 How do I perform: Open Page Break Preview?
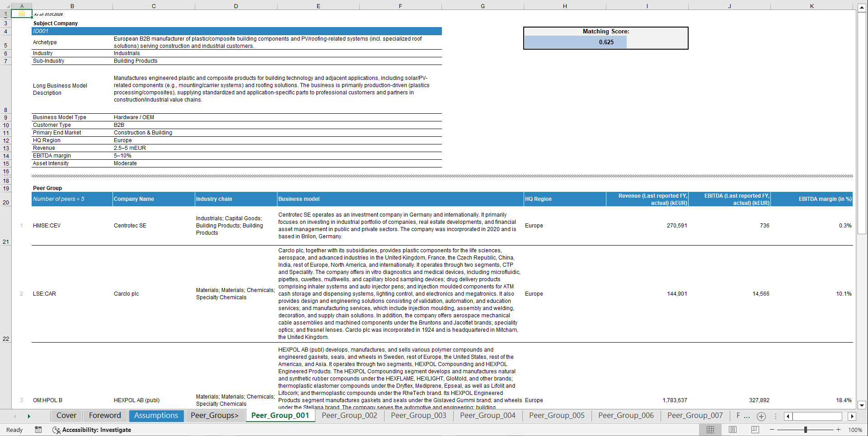click(x=754, y=430)
